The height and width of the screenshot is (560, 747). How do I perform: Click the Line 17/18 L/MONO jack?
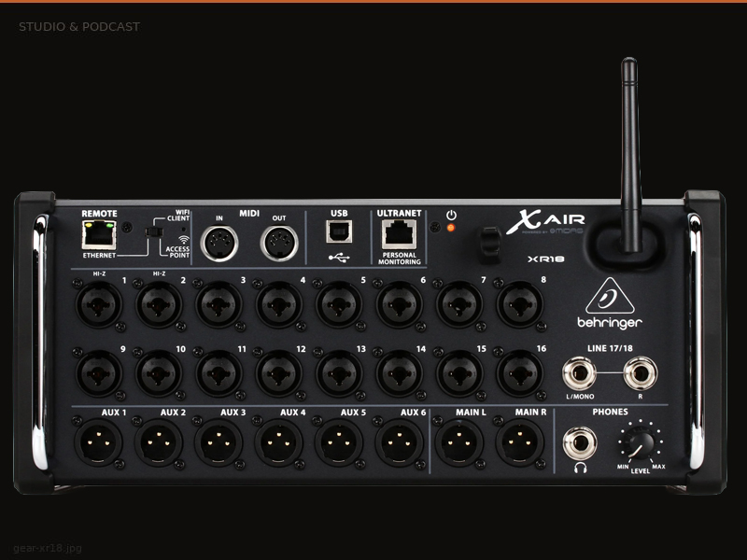(579, 374)
